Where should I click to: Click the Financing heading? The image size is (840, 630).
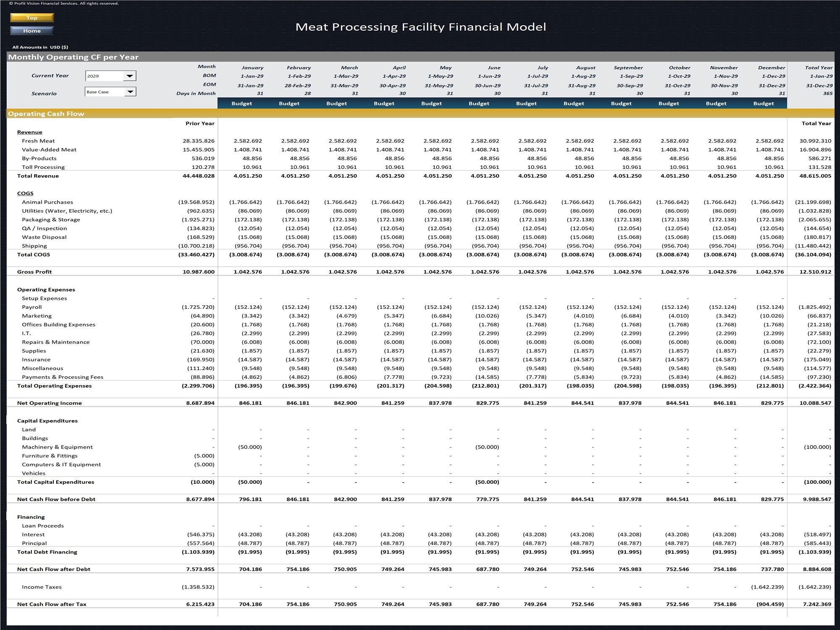tap(31, 517)
